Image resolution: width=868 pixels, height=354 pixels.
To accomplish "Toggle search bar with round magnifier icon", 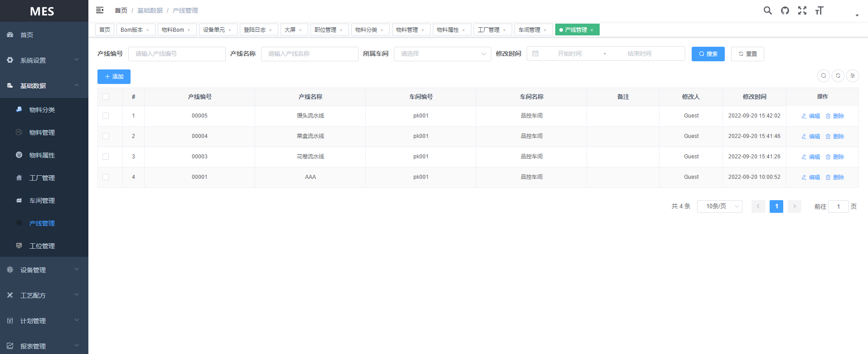I will pos(823,76).
